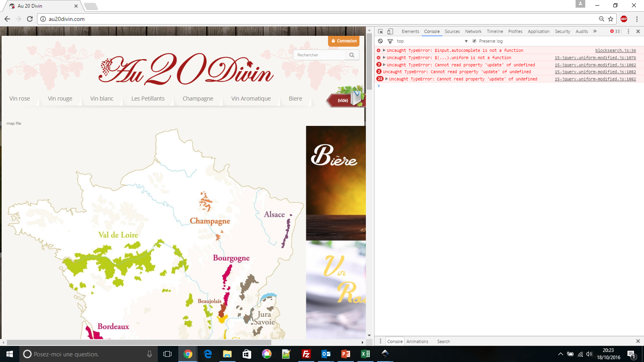Open the Profiles tab
This screenshot has height=362, width=644.
point(515,31)
